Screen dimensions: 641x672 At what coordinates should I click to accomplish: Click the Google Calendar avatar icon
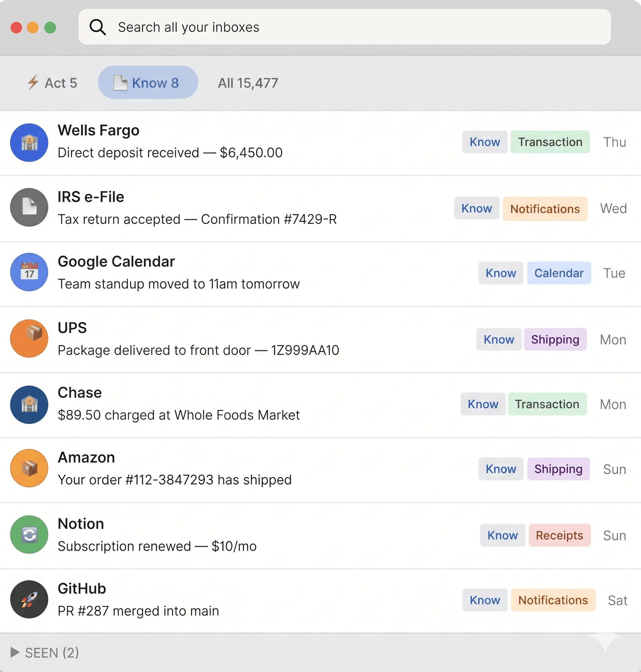[x=29, y=272]
